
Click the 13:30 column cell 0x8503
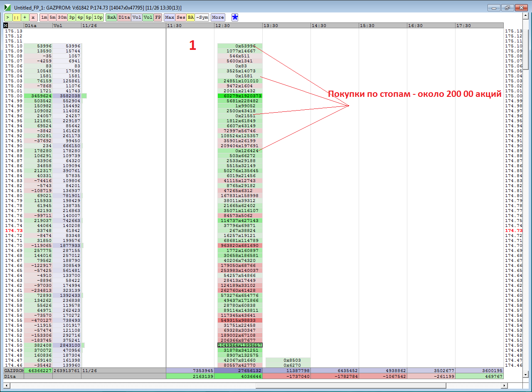(288, 360)
